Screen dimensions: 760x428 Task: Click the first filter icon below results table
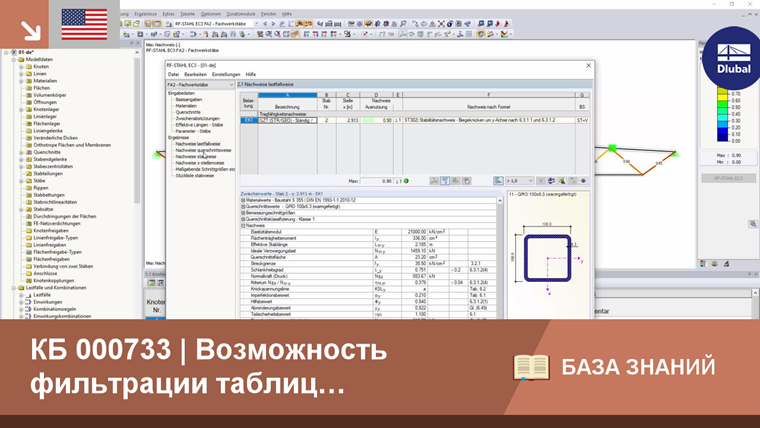[x=434, y=181]
